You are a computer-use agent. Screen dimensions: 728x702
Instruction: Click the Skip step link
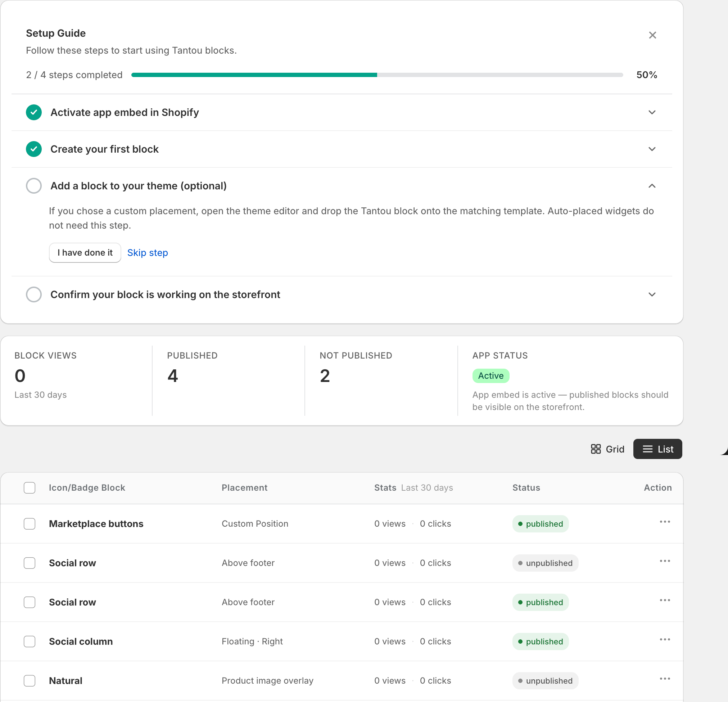(x=148, y=253)
